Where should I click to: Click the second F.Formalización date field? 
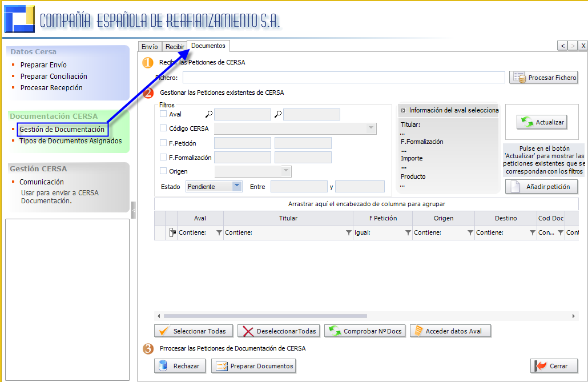pyautogui.click(x=303, y=157)
